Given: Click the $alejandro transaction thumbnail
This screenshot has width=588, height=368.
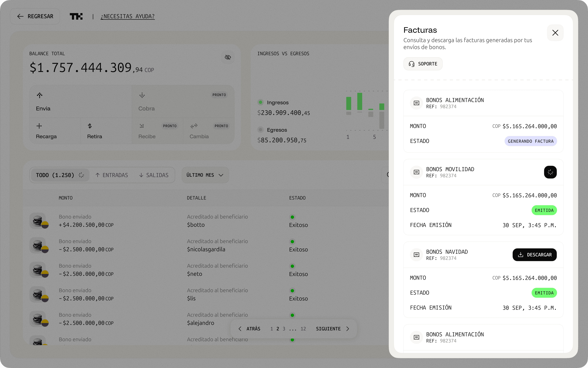Looking at the screenshot, I should (39, 319).
